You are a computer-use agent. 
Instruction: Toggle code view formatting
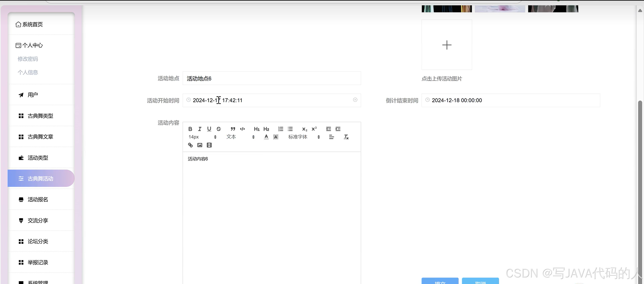[242, 129]
